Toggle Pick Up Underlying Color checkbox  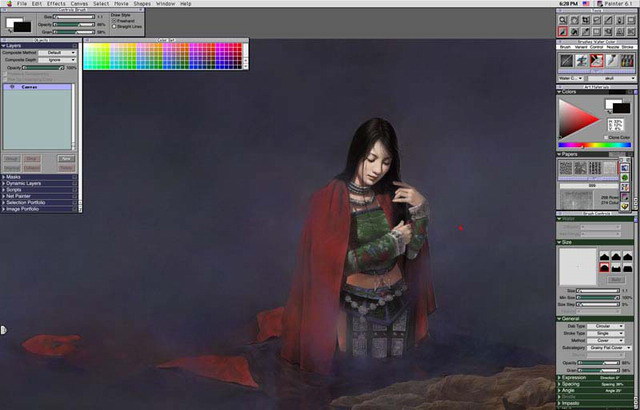coord(5,79)
